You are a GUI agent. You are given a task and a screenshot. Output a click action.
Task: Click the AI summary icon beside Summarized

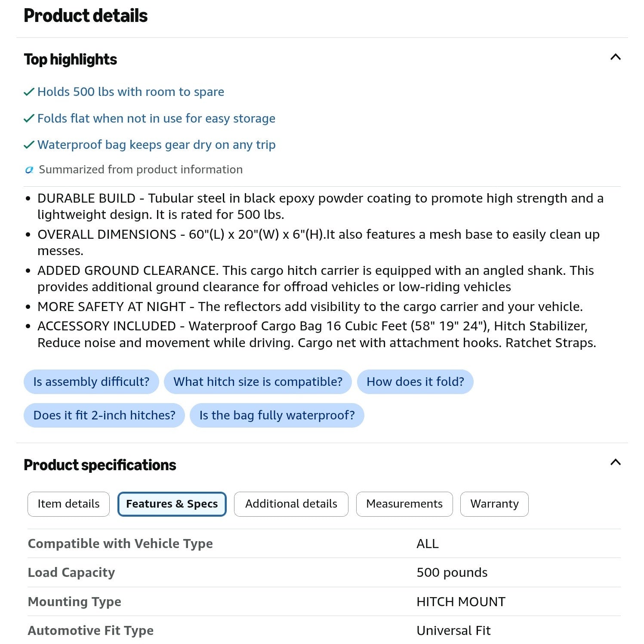click(x=29, y=170)
